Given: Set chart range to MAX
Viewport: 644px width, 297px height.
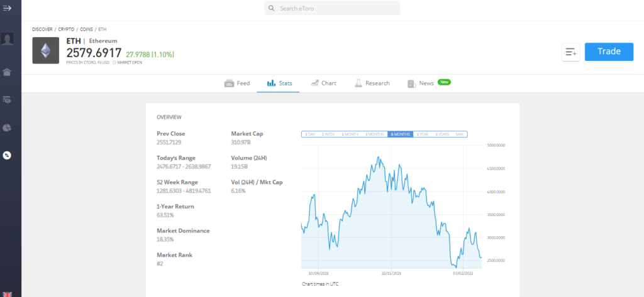Looking at the screenshot, I should click(x=460, y=134).
